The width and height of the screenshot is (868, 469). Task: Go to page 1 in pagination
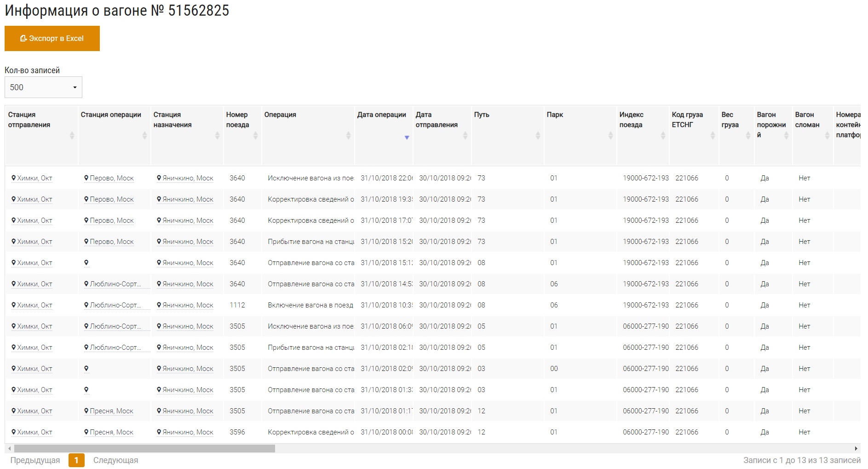tap(76, 460)
